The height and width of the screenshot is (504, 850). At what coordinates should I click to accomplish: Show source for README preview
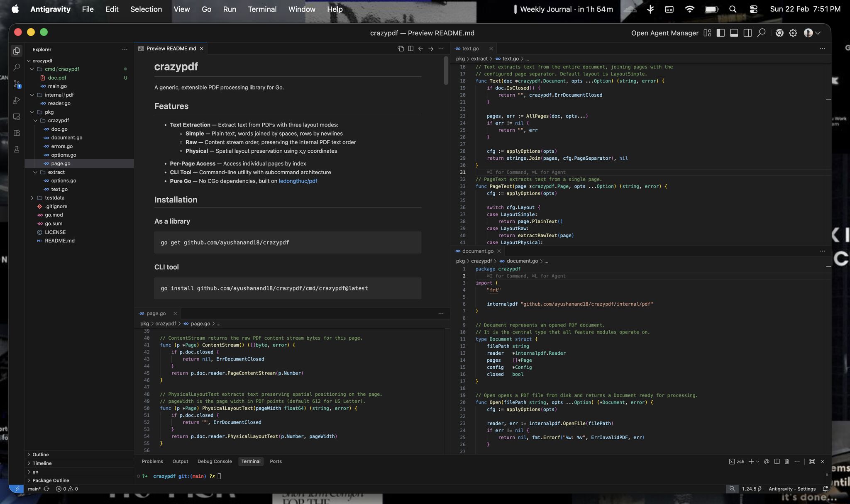pos(401,49)
